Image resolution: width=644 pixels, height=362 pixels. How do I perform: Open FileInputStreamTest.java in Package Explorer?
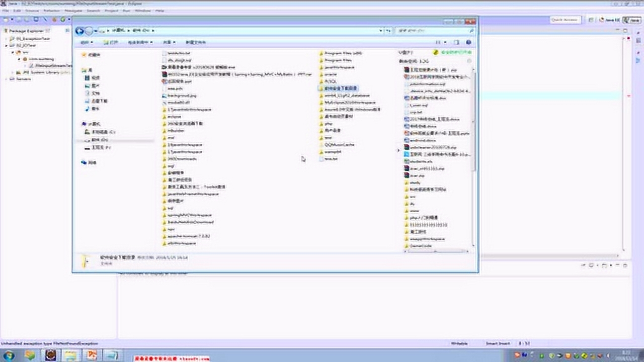click(51, 65)
